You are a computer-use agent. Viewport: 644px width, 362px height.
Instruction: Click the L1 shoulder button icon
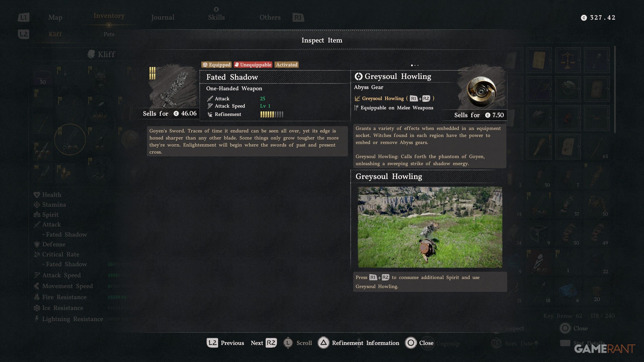point(24,17)
